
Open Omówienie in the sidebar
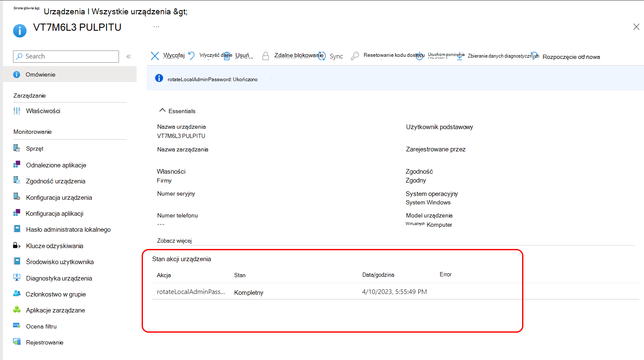70,74
